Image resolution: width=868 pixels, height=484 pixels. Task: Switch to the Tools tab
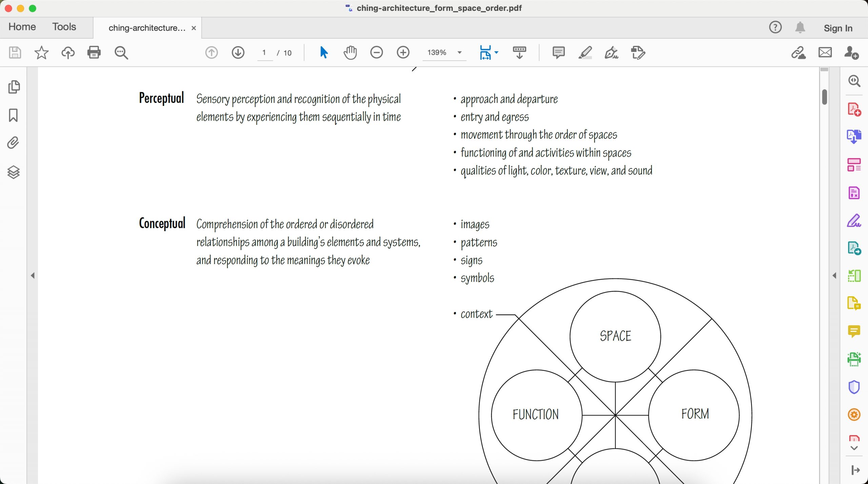pos(64,27)
